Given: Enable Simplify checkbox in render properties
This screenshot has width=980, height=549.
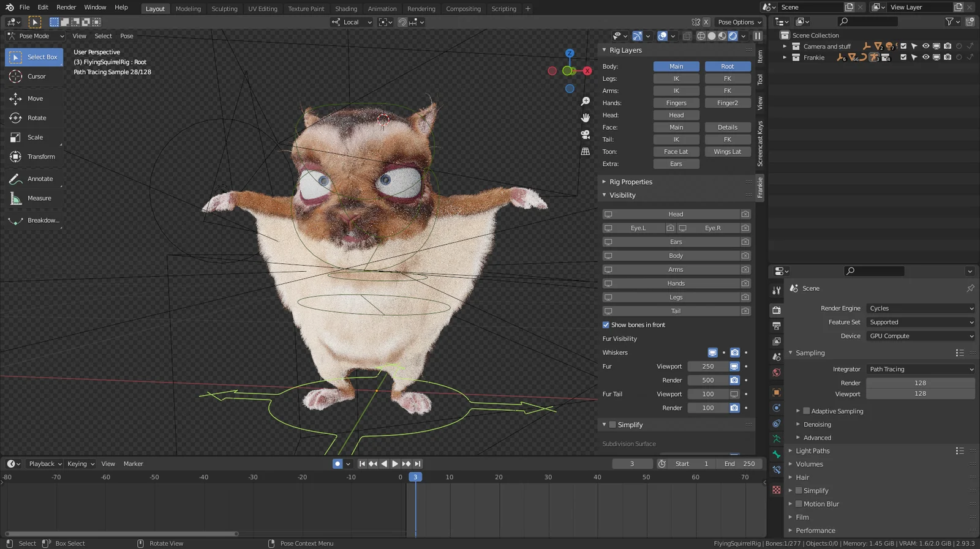Looking at the screenshot, I should [799, 490].
